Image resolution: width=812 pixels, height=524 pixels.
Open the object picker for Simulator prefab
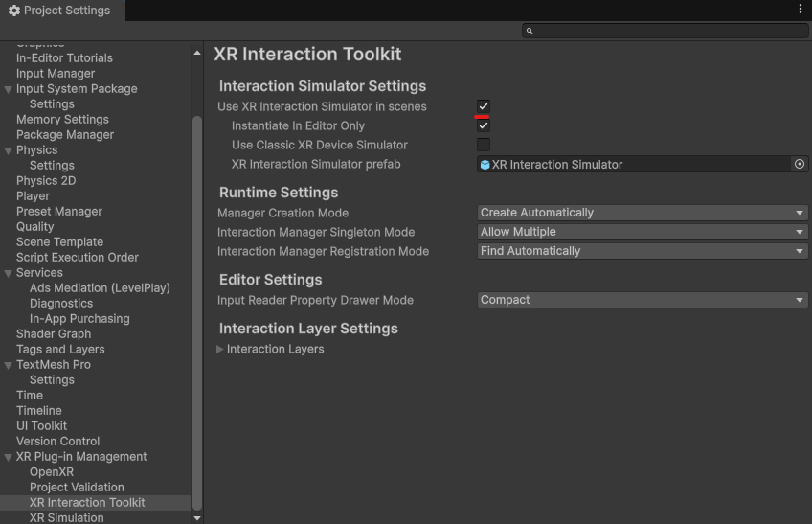click(799, 165)
